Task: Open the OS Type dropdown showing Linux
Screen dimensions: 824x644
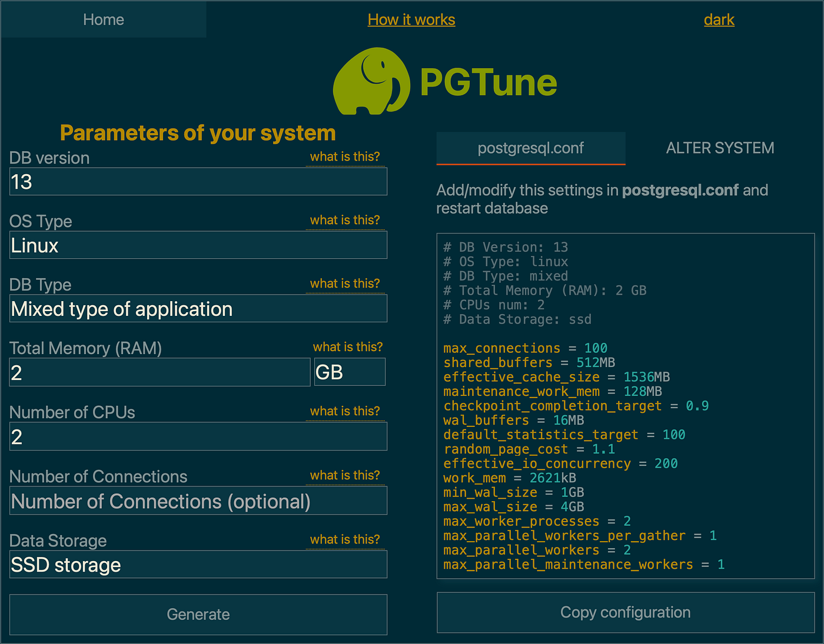Action: coord(198,245)
